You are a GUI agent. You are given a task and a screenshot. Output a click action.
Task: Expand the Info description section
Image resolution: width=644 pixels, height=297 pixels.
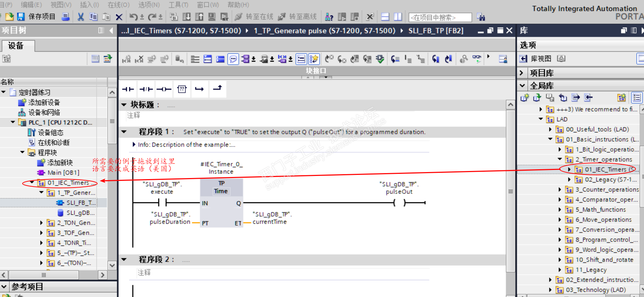click(134, 145)
